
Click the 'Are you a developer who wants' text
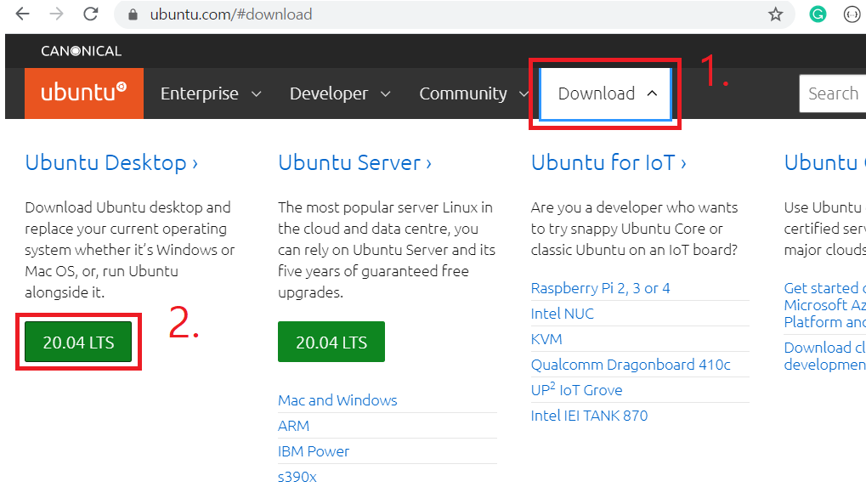(x=634, y=207)
